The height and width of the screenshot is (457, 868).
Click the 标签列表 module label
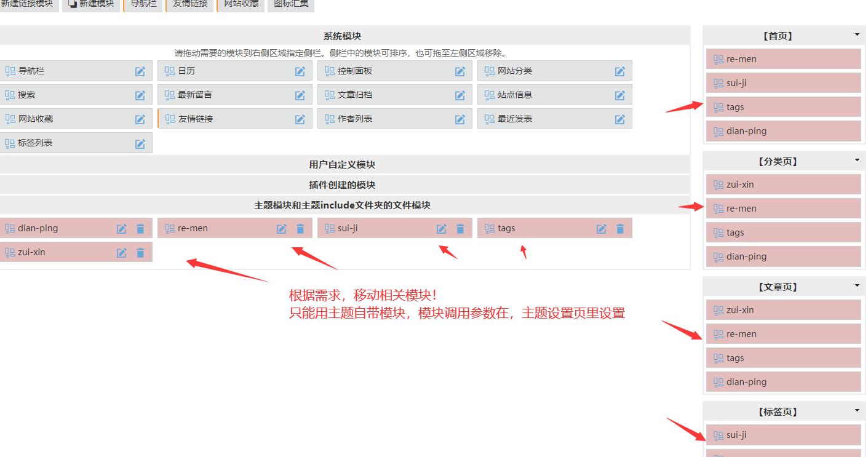coord(35,143)
